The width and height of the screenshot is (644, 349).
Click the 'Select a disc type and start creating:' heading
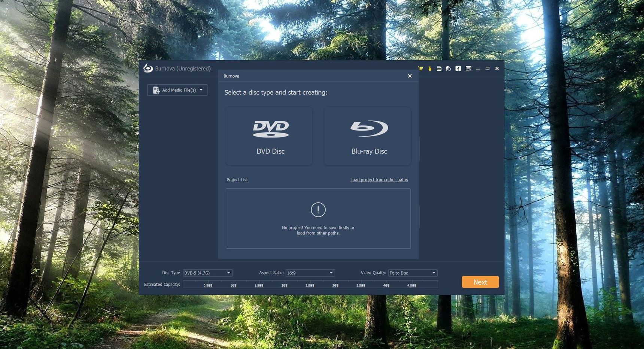[276, 92]
